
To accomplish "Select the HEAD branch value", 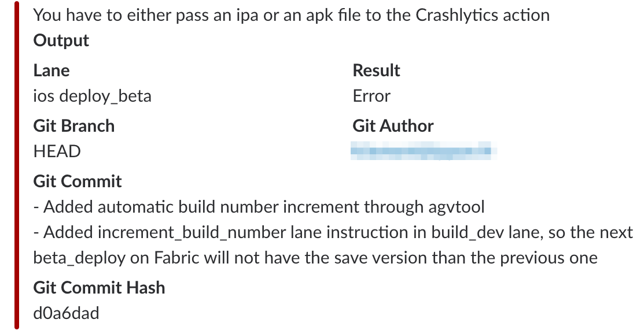I will pyautogui.click(x=57, y=151).
